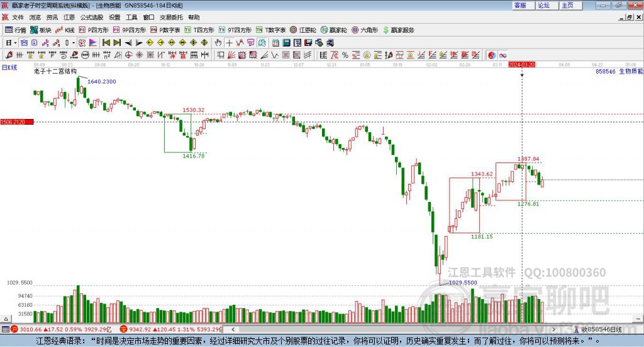This screenshot has height=347, width=644.
Task: Click the 收858546日线 status item
Action: click(598, 329)
